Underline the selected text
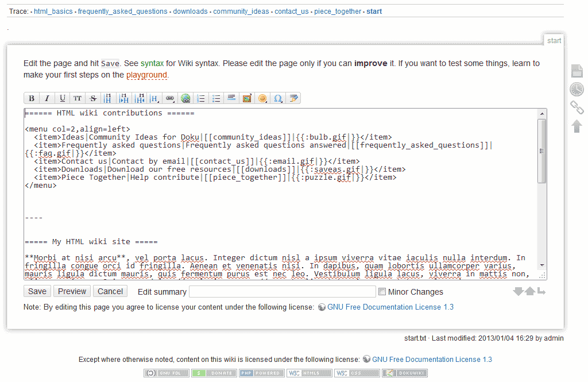The height and width of the screenshot is (382, 588). coord(62,98)
